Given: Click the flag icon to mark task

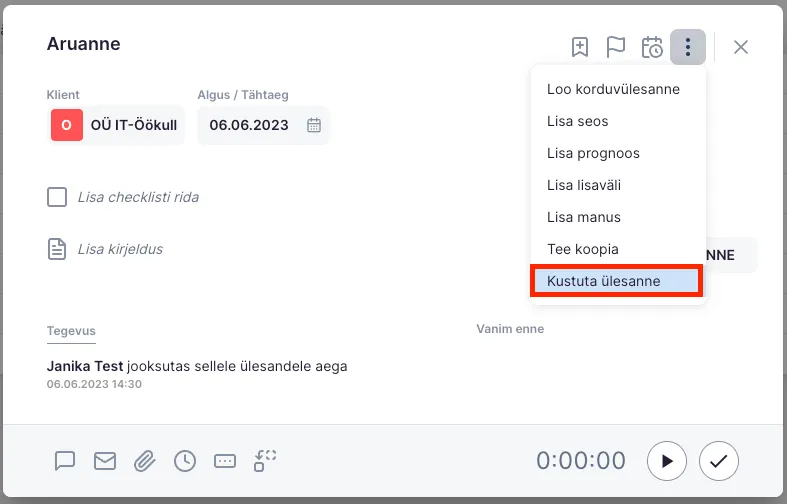Looking at the screenshot, I should (616, 47).
